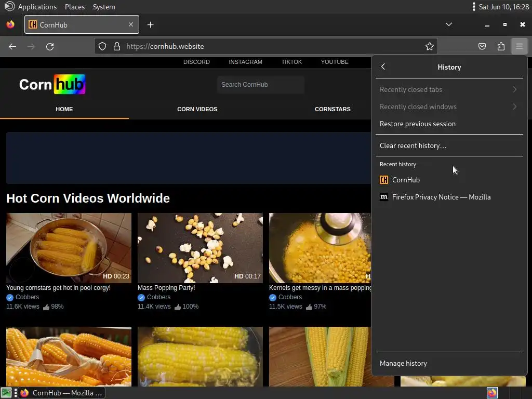Follow the TIKTOK link
The height and width of the screenshot is (399, 532).
[291, 62]
